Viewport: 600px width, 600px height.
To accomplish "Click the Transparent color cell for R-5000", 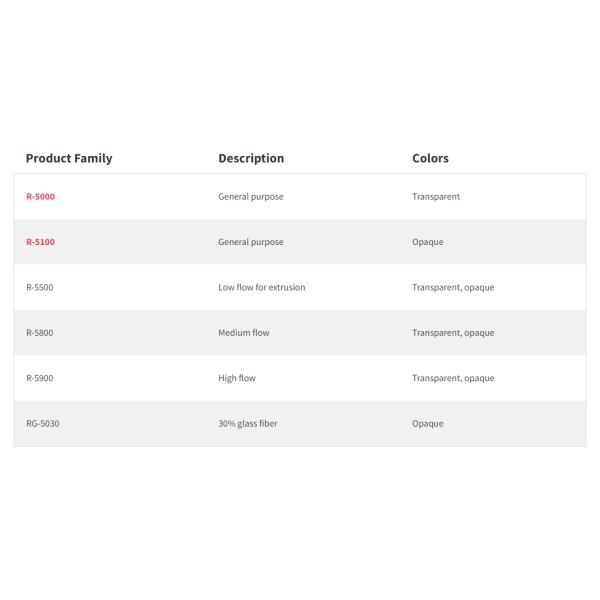I will pyautogui.click(x=436, y=197).
